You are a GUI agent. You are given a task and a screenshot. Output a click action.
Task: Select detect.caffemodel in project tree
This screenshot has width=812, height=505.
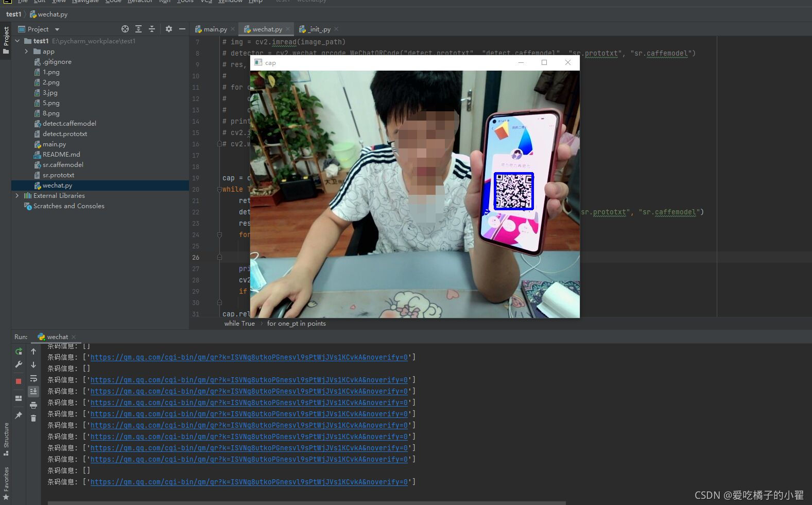[70, 124]
